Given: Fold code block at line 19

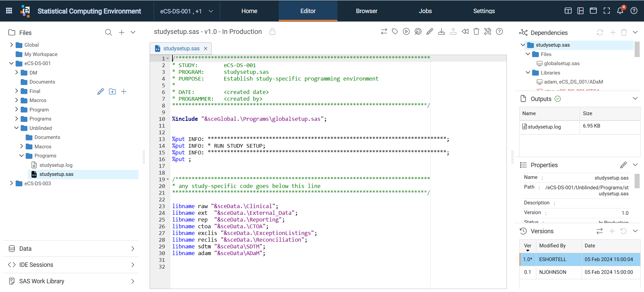Looking at the screenshot, I should click(168, 179).
